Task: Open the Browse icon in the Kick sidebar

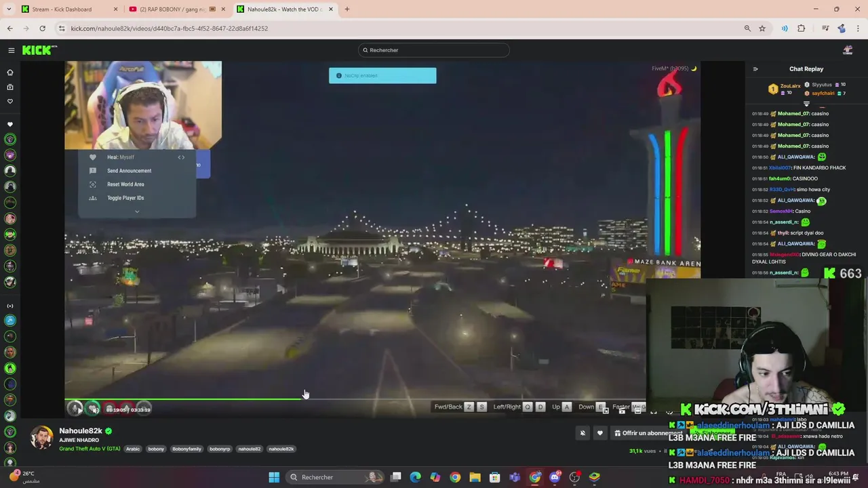Action: (x=10, y=87)
